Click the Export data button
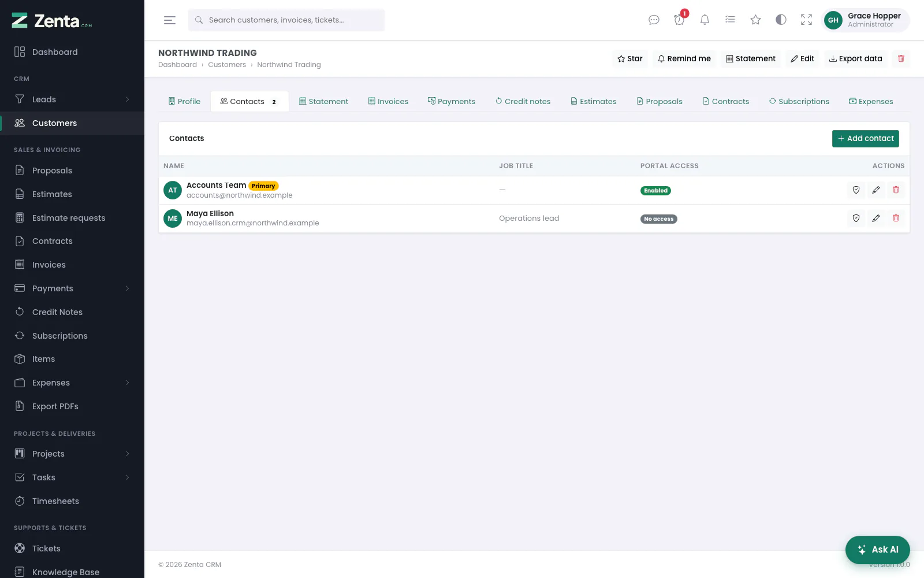 pyautogui.click(x=855, y=58)
